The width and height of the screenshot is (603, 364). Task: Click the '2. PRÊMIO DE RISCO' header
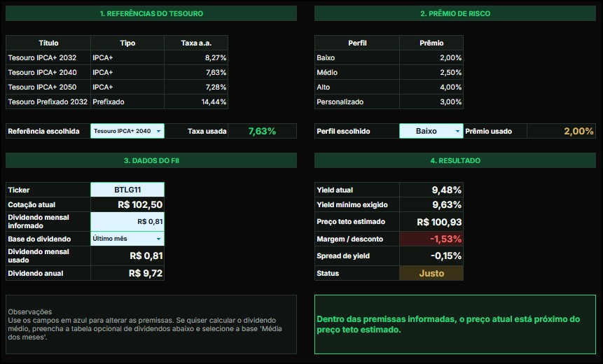[x=455, y=13]
